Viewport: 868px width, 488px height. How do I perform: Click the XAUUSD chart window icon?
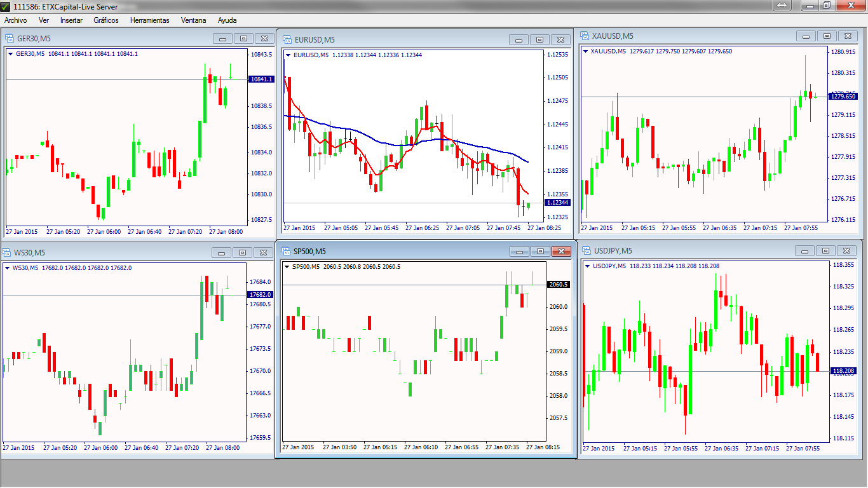click(x=584, y=36)
